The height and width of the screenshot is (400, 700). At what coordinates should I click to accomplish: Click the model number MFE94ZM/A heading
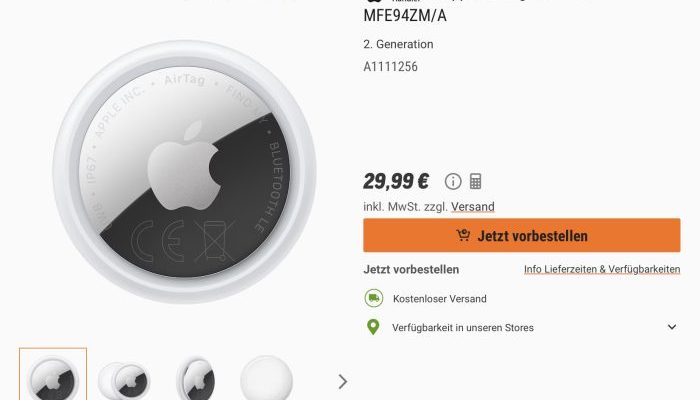click(404, 16)
